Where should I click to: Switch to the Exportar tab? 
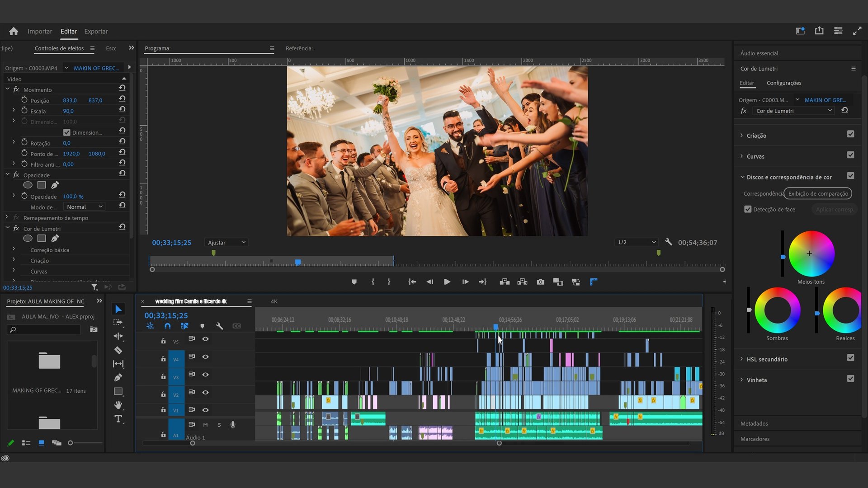tap(96, 31)
